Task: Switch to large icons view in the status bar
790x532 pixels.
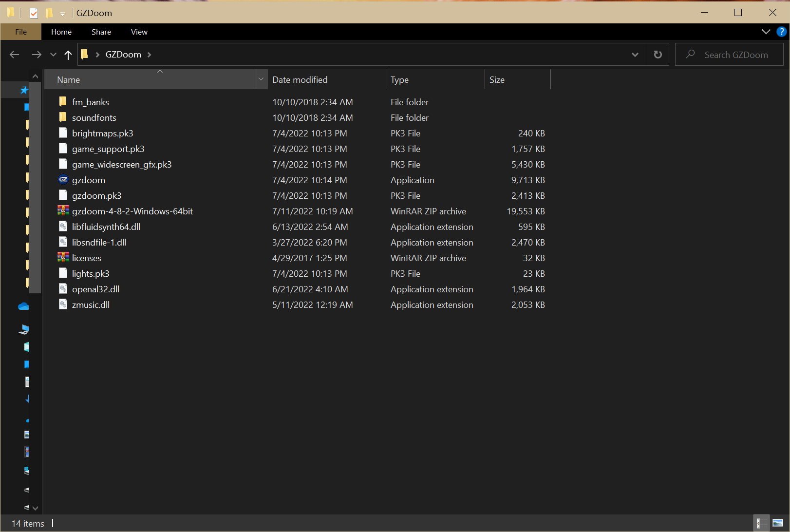Action: 778,523
